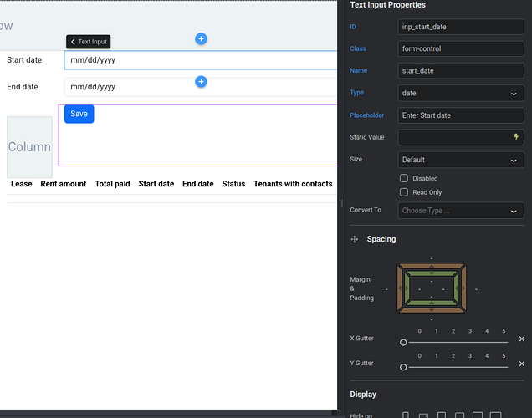Click the X Gutter slider handle
The height and width of the screenshot is (418, 532).
pos(403,343)
